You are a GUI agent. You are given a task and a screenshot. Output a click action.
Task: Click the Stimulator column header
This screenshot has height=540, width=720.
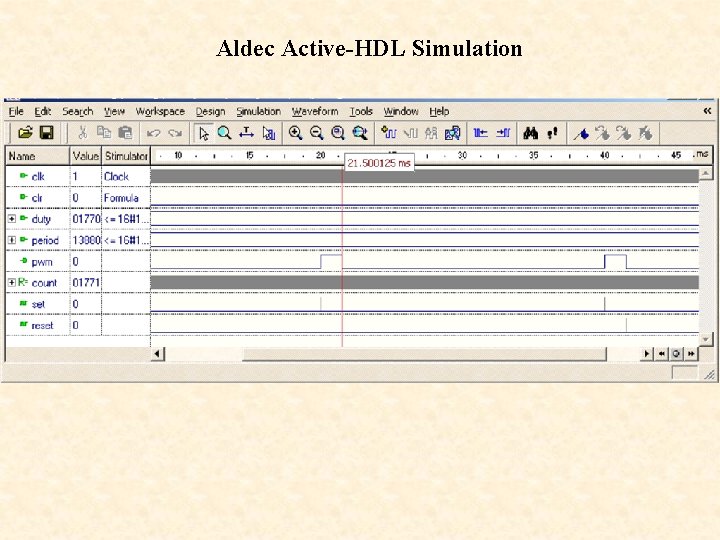tap(126, 156)
